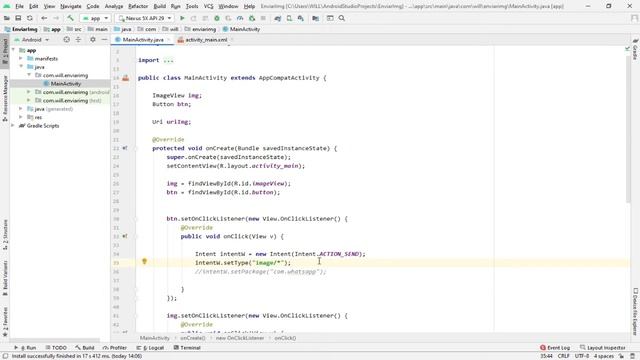
Task: Hide the Project panel with minus icon
Action: tap(104, 40)
